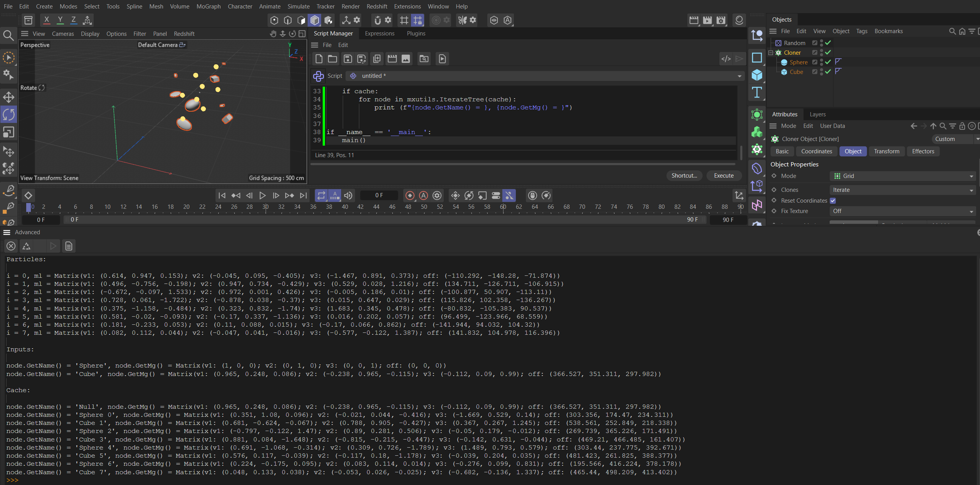This screenshot has width=980, height=485.
Task: Add a Cube primitive from palette
Action: coord(757,75)
